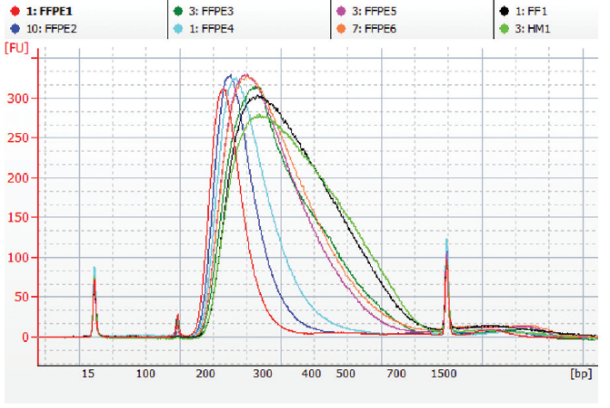Screen dimensions: 610x408
Task: Select the "3: FFPE3" legend label
Action: tap(213, 9)
